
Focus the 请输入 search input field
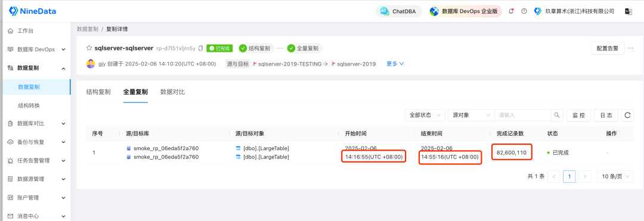coord(522,115)
